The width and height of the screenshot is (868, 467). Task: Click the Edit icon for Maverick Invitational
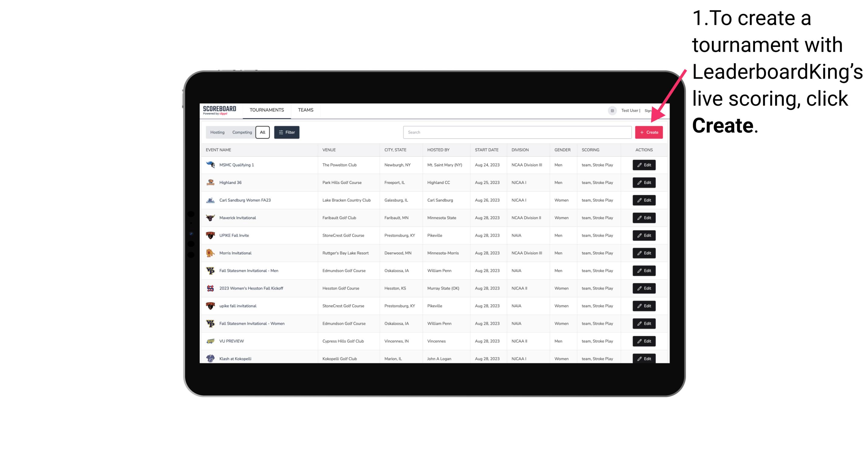644,217
